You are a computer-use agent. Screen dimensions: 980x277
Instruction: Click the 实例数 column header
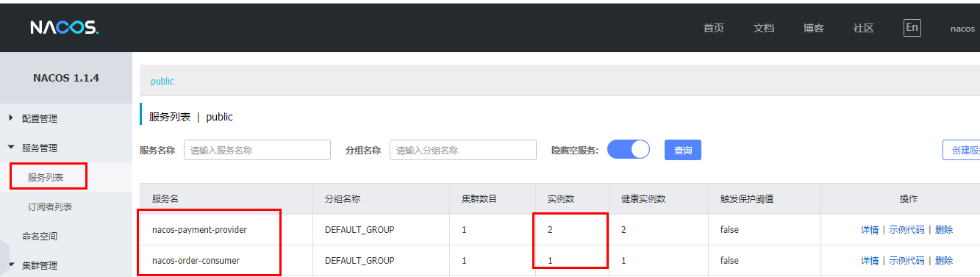click(561, 199)
